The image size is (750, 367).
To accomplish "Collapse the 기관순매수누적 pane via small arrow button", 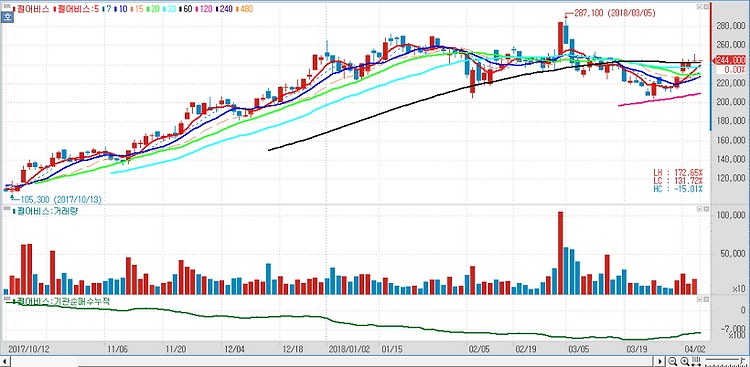I will (x=699, y=299).
